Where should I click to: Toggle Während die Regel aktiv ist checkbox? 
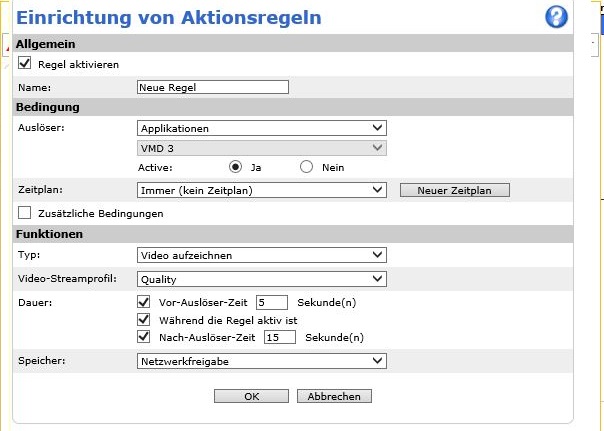pyautogui.click(x=143, y=319)
